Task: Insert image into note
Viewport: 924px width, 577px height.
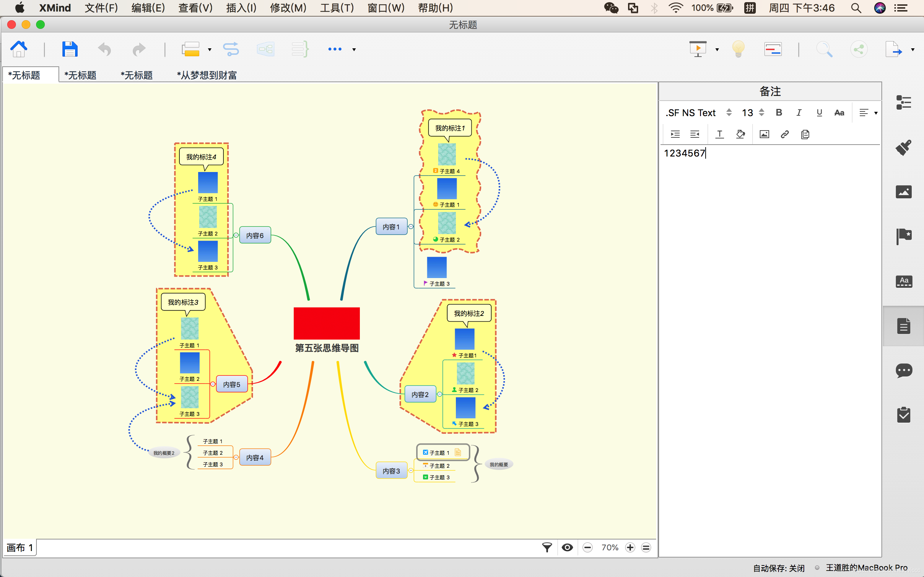Action: (764, 134)
